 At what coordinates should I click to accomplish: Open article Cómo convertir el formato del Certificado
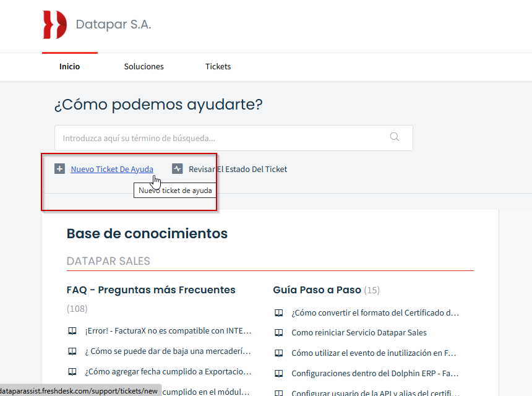[375, 313]
